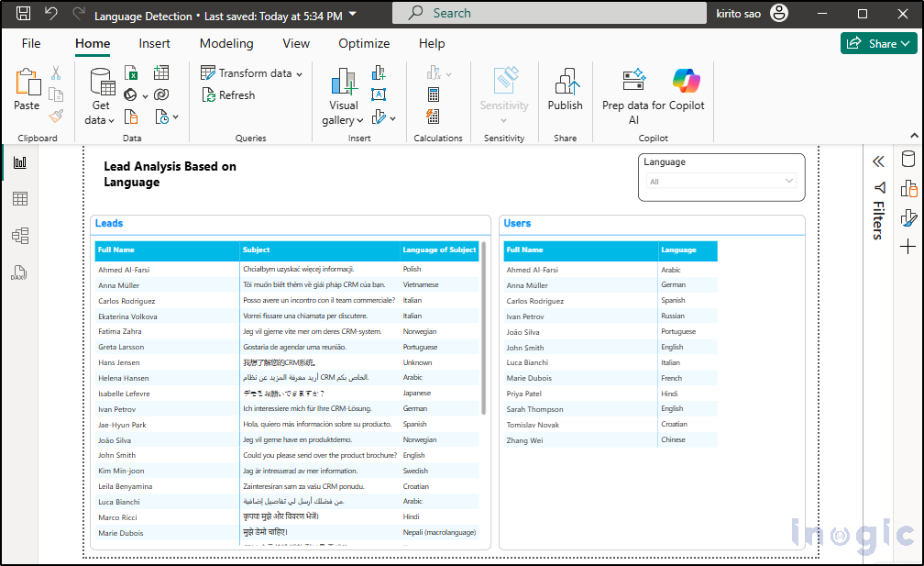Redo the last undone action

coord(79,14)
